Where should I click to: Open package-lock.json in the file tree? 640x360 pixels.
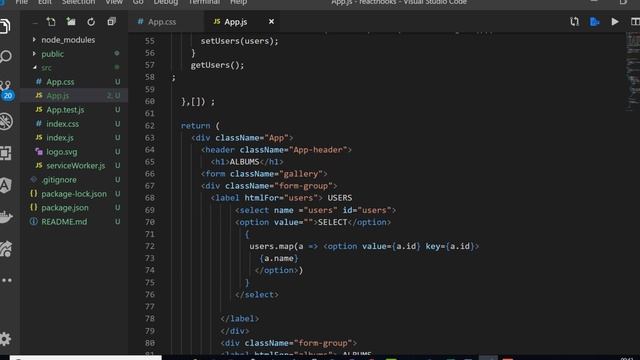[73, 193]
